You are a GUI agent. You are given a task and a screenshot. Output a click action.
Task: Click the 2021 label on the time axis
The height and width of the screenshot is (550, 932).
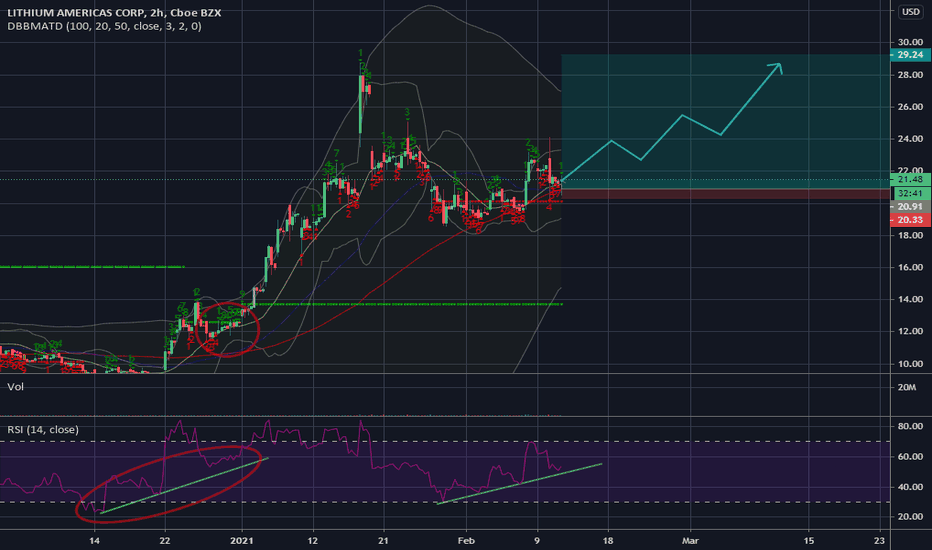(241, 540)
